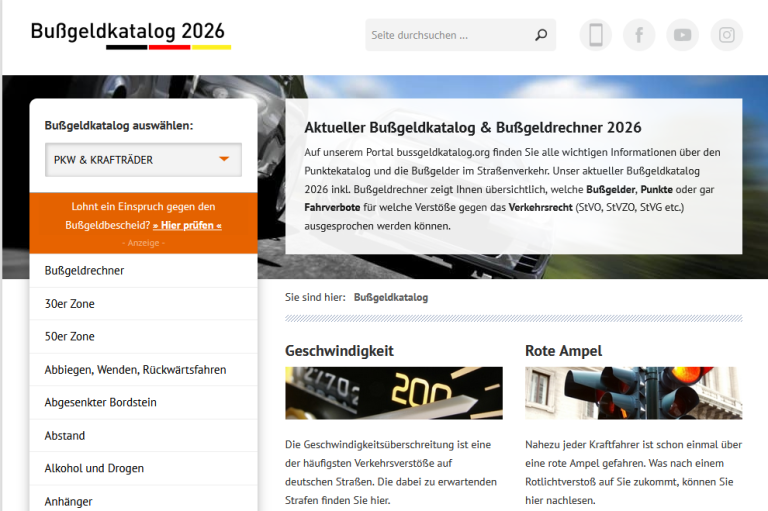Open the Instagram profile icon

727,35
